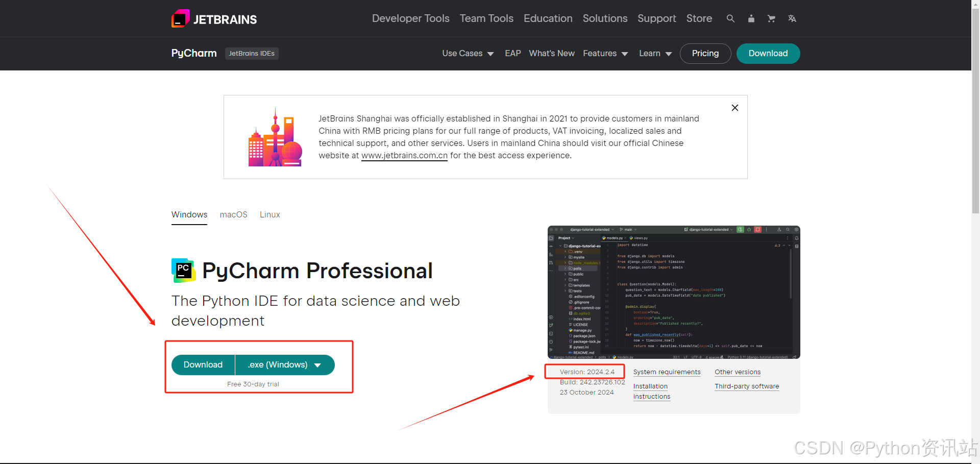Open System requirements link

667,372
